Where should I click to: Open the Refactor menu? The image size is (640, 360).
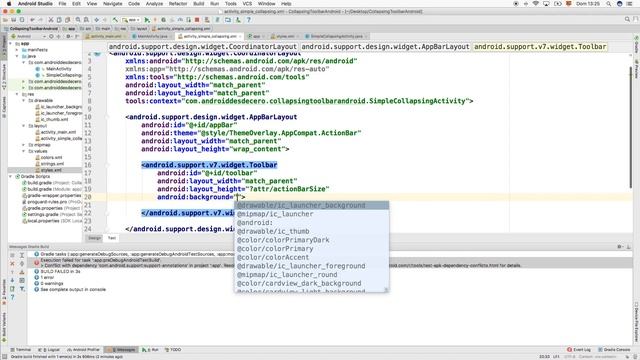pyautogui.click(x=178, y=4)
